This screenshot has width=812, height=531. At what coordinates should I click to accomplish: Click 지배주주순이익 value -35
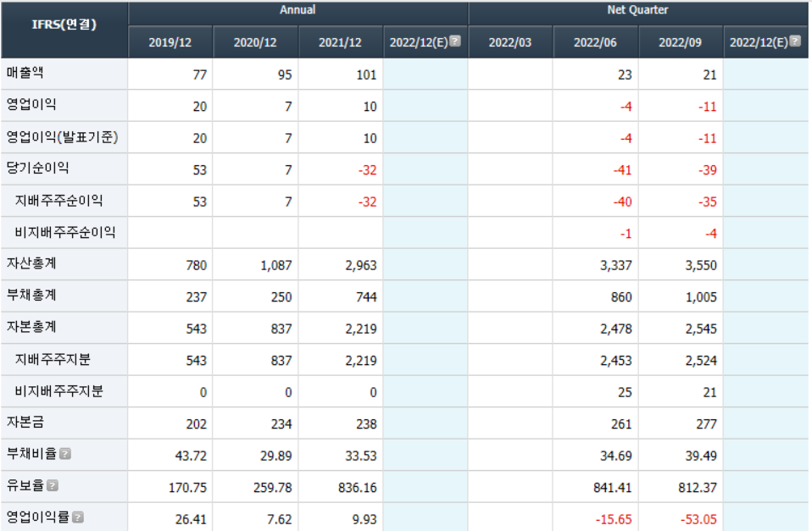[x=708, y=202]
